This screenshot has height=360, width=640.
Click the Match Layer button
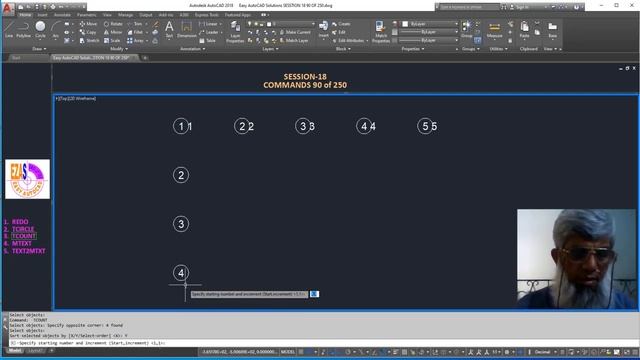tap(294, 40)
